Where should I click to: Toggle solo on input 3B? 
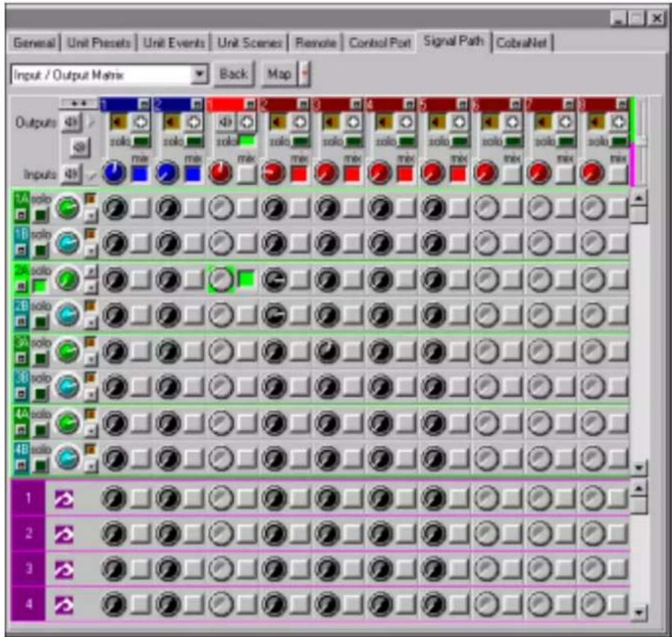pyautogui.click(x=41, y=394)
